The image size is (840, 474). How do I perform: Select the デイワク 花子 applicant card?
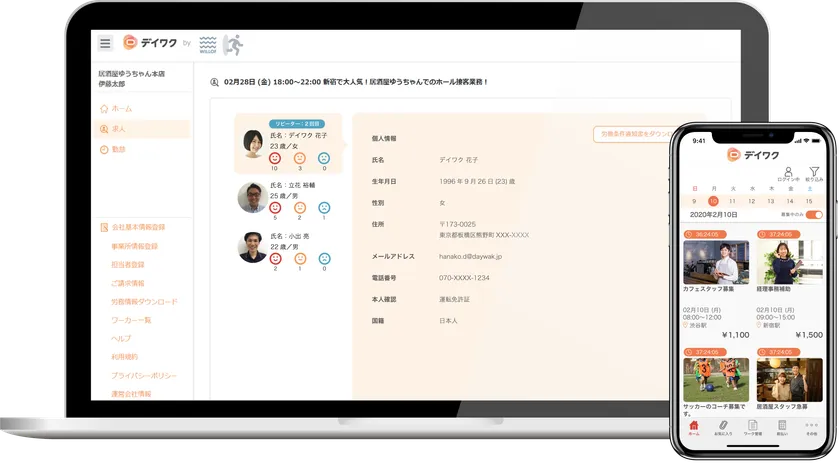coord(288,144)
